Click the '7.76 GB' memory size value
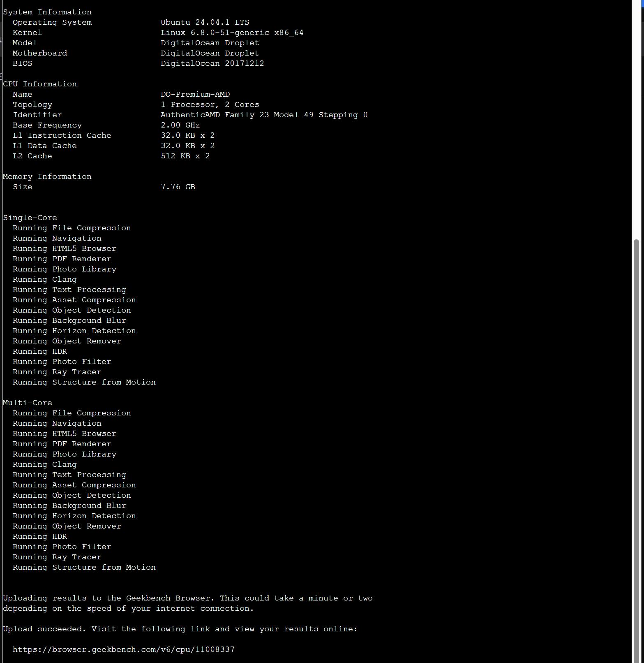644x663 pixels. [178, 187]
